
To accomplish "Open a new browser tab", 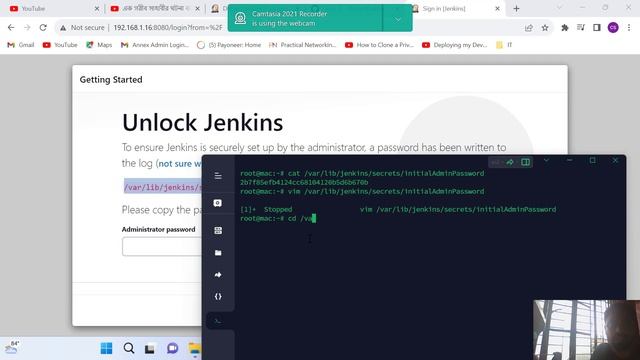I will 516,9.
